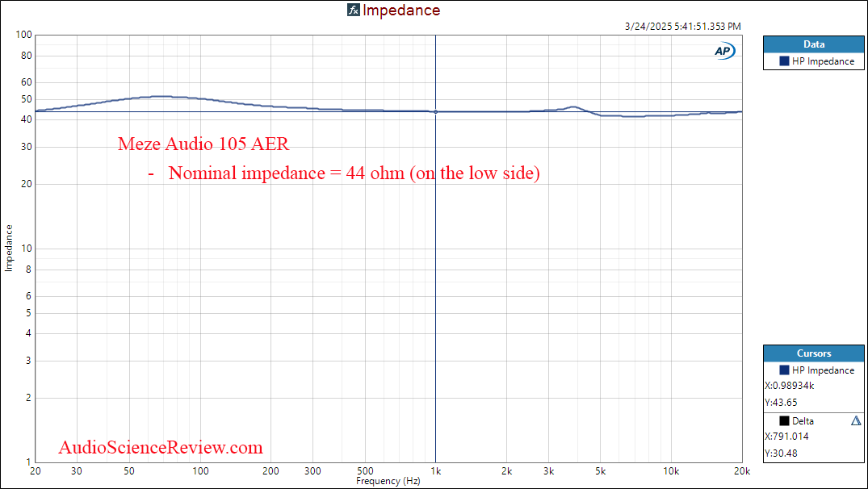This screenshot has width=868, height=489.
Task: Click the X:0.98934k cursor value
Action: (x=790, y=386)
